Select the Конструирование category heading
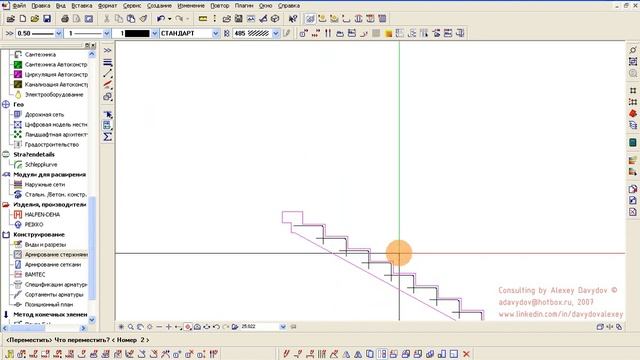This screenshot has width=640, height=360. click(39, 235)
